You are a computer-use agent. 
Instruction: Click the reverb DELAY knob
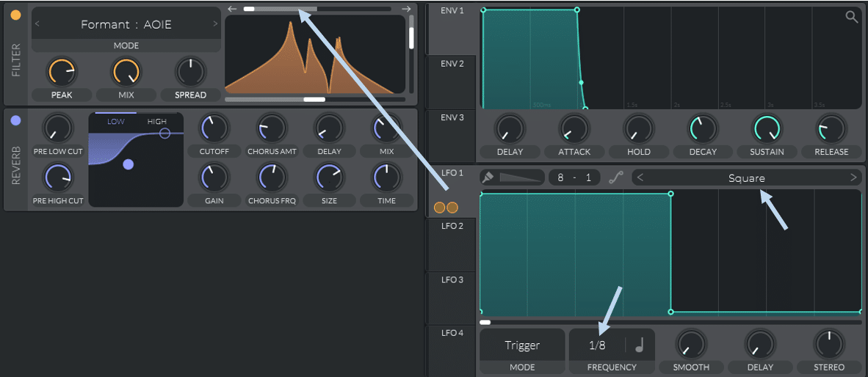point(330,128)
